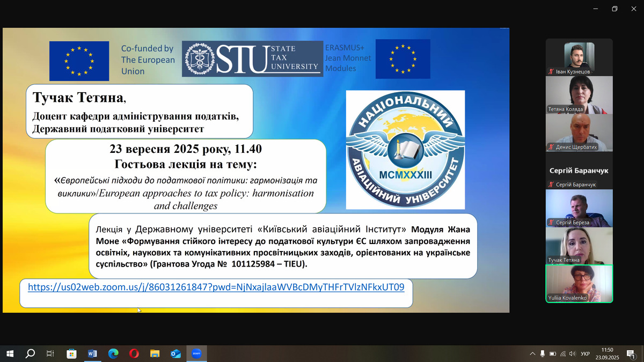The height and width of the screenshot is (362, 644).
Task: Open the us02web.zoom.us meeting link
Action: [216, 287]
